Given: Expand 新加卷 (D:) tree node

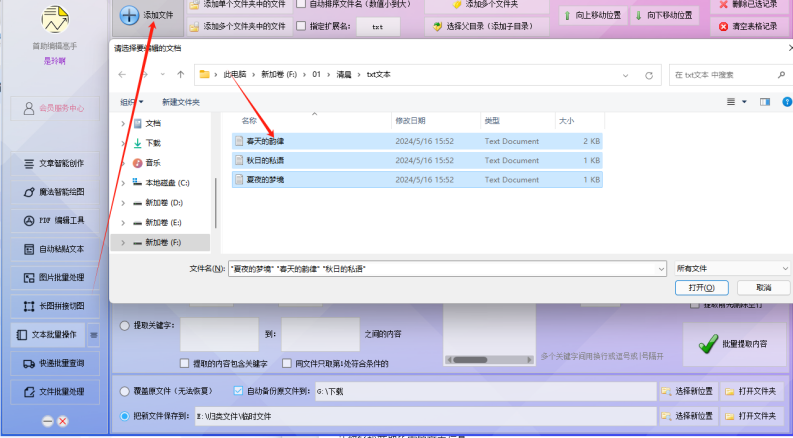Looking at the screenshot, I should pyautogui.click(x=123, y=203).
